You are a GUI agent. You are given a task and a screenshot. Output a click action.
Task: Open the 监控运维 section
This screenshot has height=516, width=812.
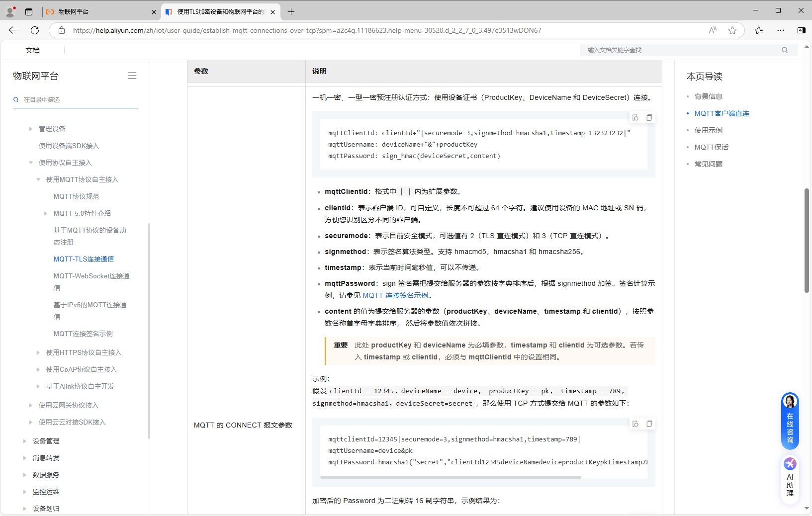(x=46, y=492)
